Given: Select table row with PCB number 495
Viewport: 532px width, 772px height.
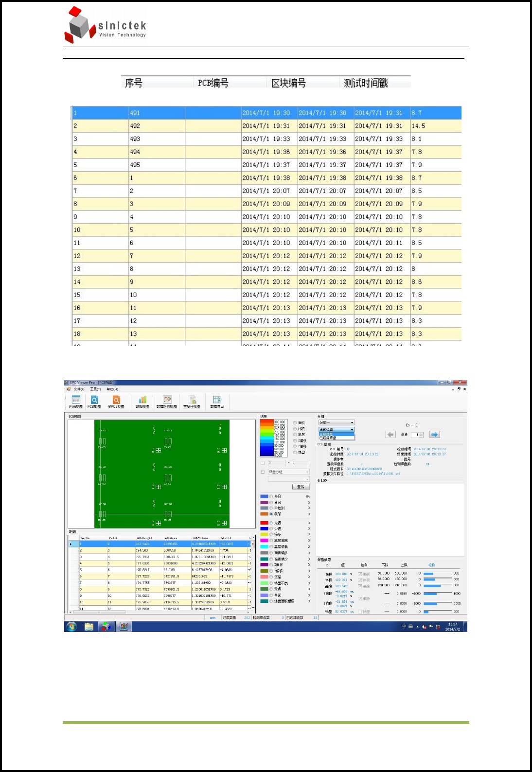Looking at the screenshot, I should point(266,165).
